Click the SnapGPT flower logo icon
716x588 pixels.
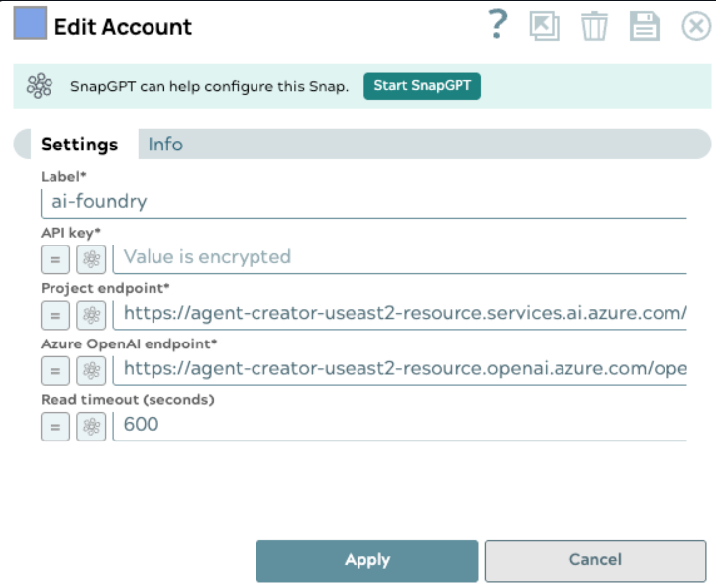coord(40,86)
